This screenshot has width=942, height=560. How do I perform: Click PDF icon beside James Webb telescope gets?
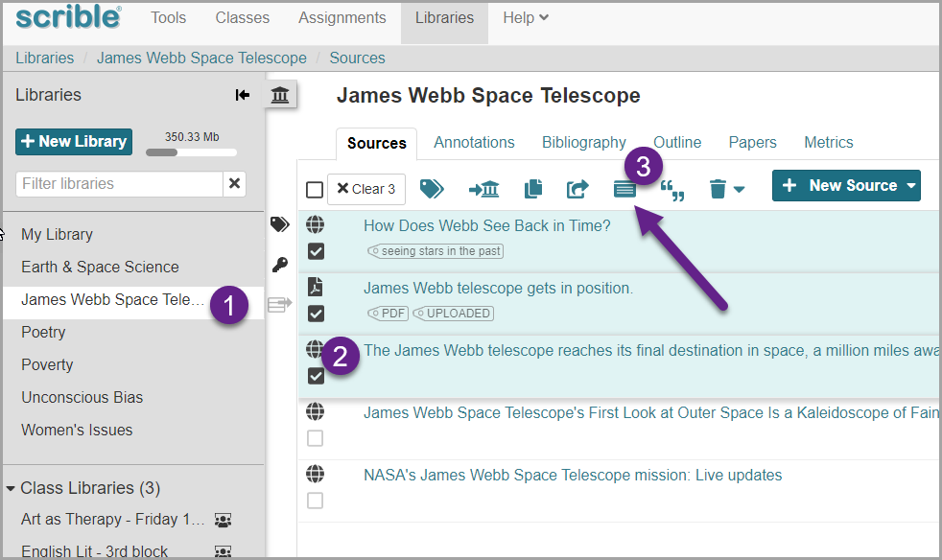pos(315,287)
